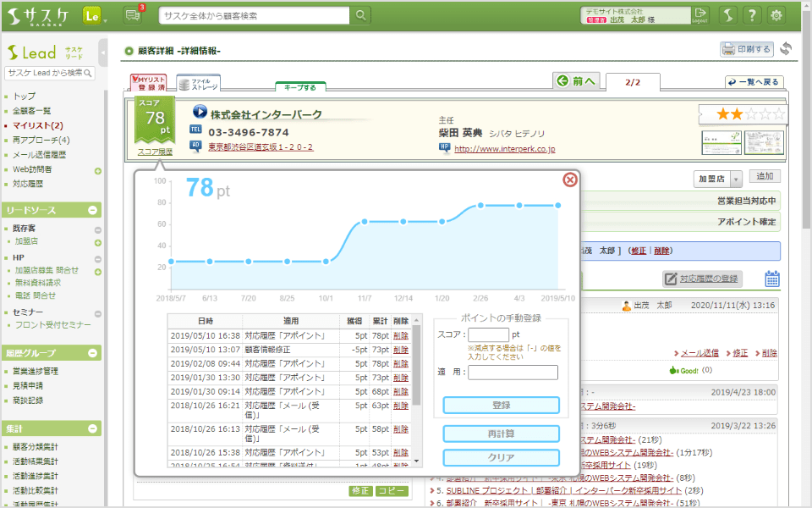Go to previous customer with 前へ
The height and width of the screenshot is (508, 812).
576,81
